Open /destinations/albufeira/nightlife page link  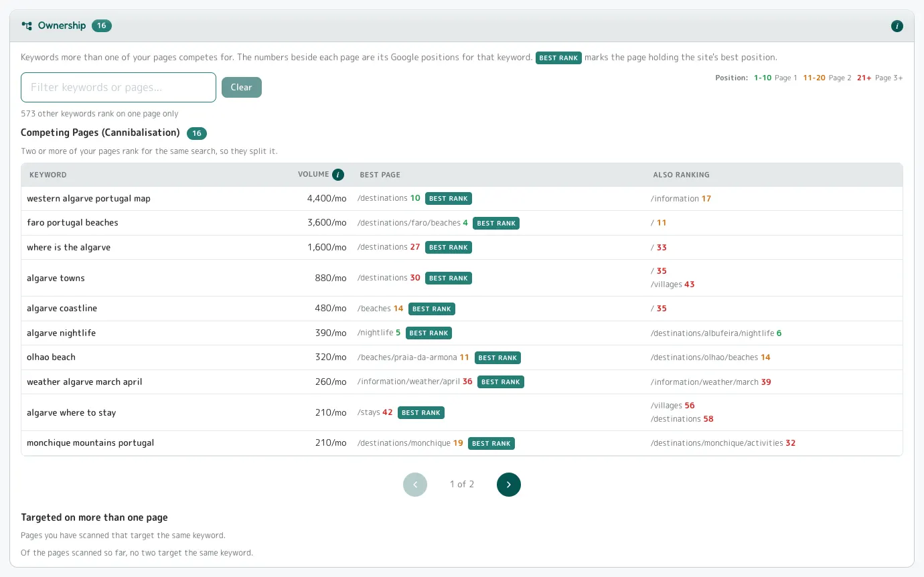pyautogui.click(x=712, y=333)
